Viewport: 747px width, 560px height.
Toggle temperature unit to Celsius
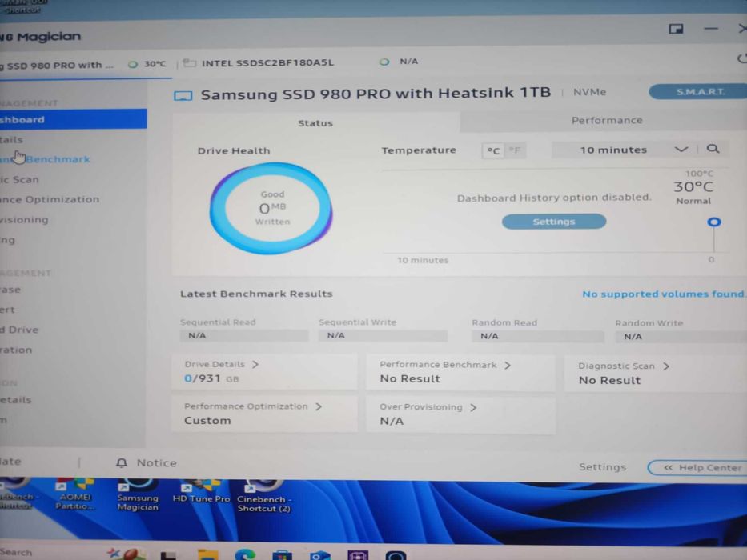pyautogui.click(x=493, y=150)
